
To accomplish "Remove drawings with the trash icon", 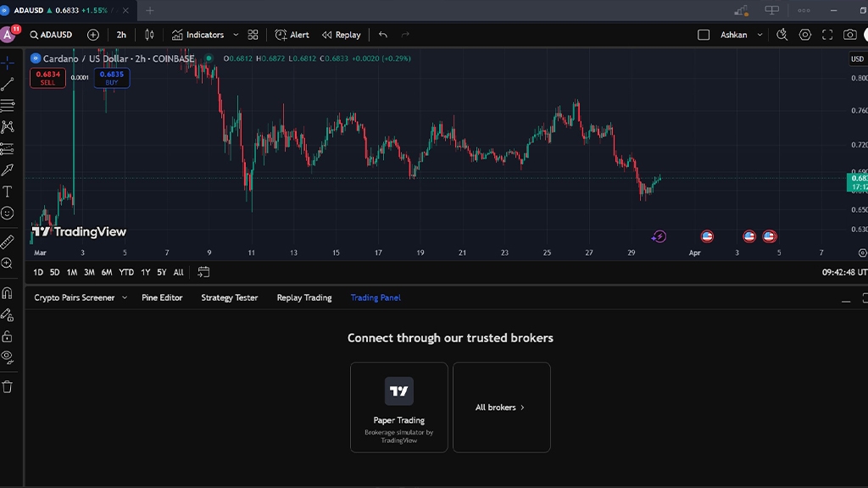I will pyautogui.click(x=7, y=386).
